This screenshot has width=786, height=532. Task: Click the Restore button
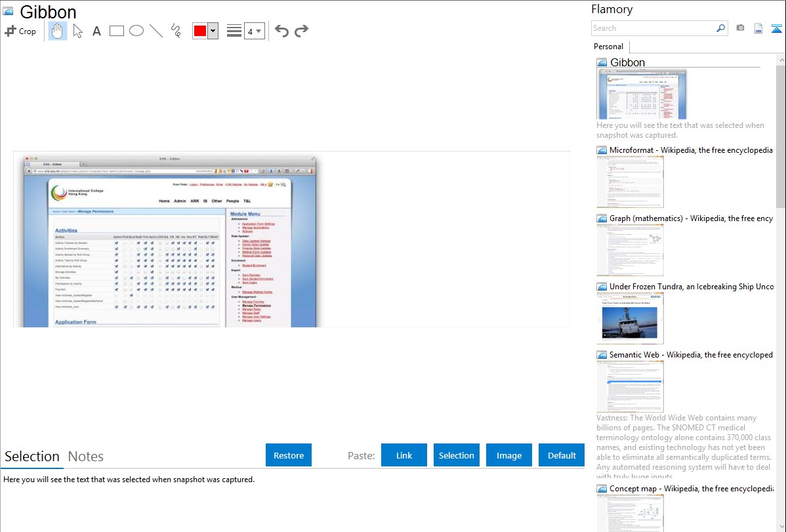click(289, 455)
